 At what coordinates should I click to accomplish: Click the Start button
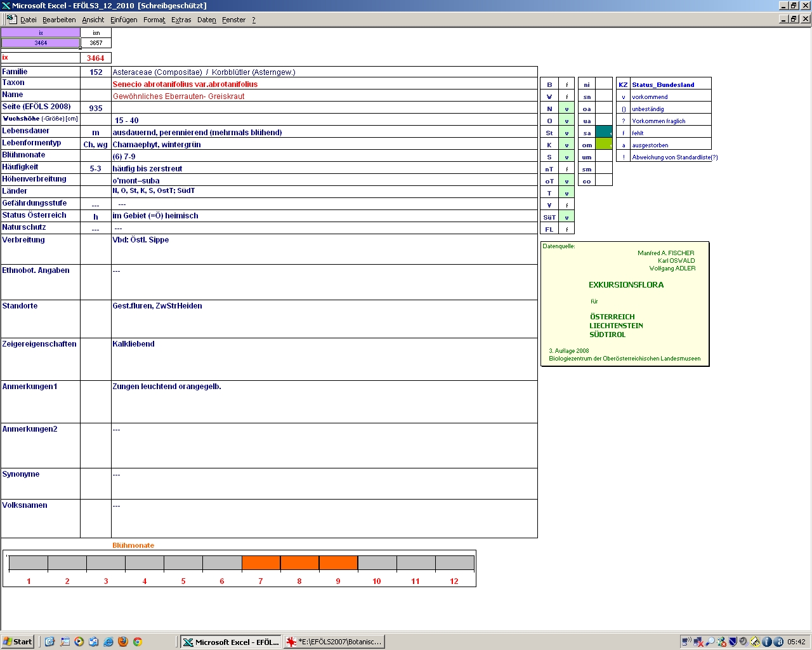click(x=18, y=642)
